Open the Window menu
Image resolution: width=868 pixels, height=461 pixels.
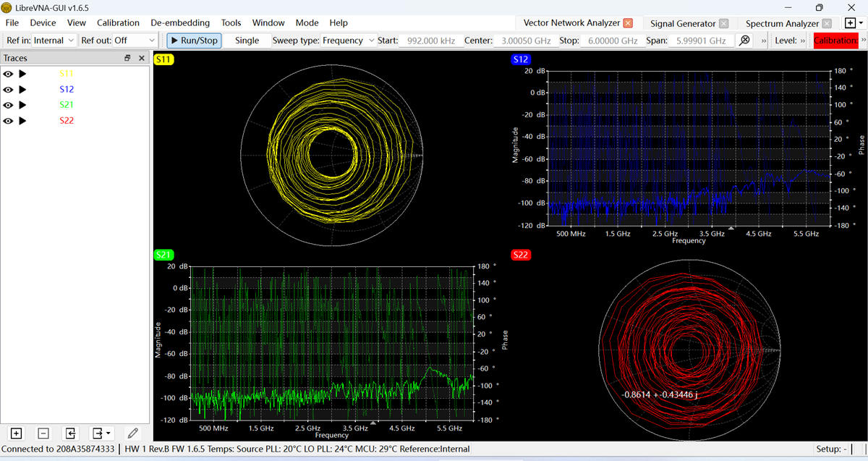pyautogui.click(x=268, y=23)
